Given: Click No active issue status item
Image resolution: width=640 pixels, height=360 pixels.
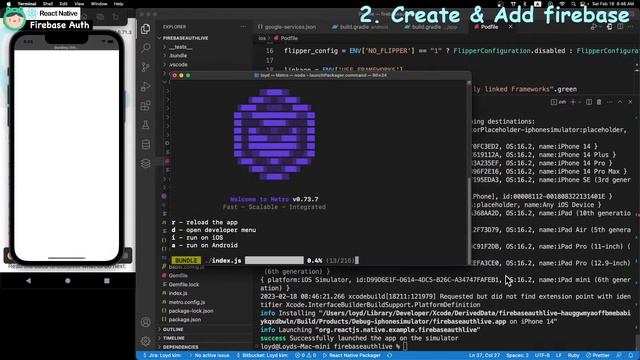Looking at the screenshot, I should coord(209,356).
